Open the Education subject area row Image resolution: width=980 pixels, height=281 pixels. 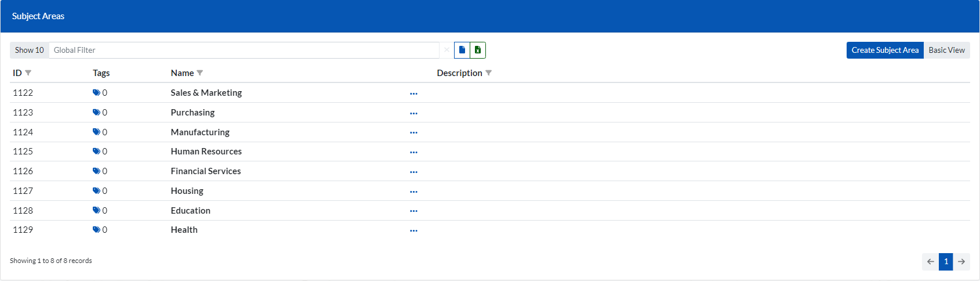[x=190, y=211]
